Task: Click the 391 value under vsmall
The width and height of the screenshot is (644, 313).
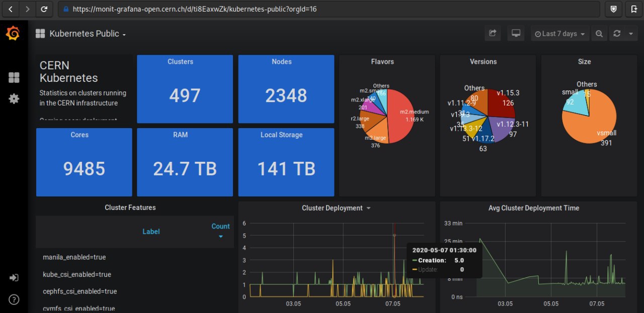Action: 606,143
